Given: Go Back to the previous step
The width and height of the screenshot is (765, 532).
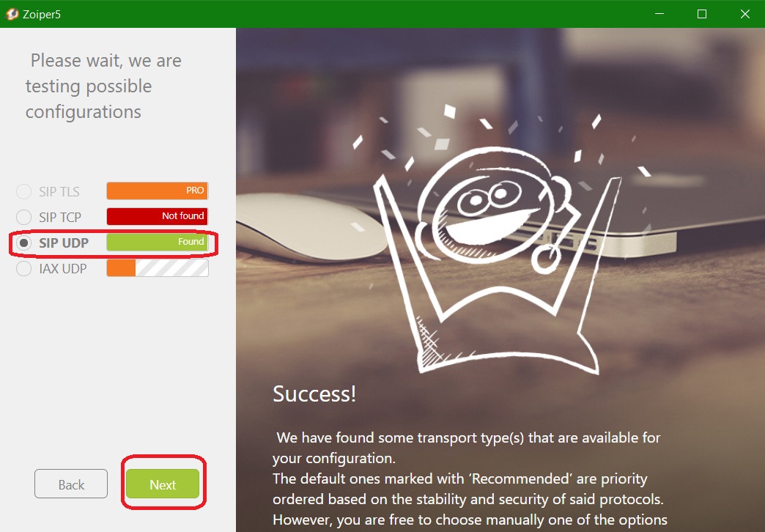Looking at the screenshot, I should coord(71,484).
